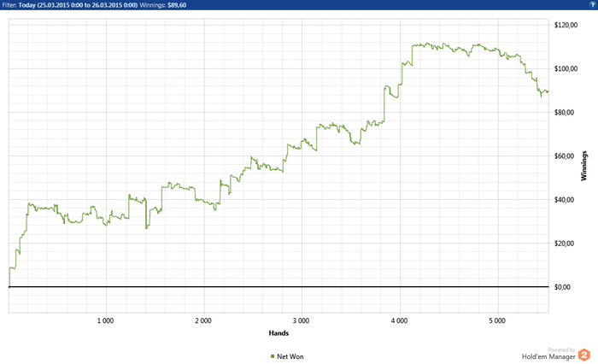Click the $0,00 axis label
Screen dimensions: 598x364
pos(562,287)
